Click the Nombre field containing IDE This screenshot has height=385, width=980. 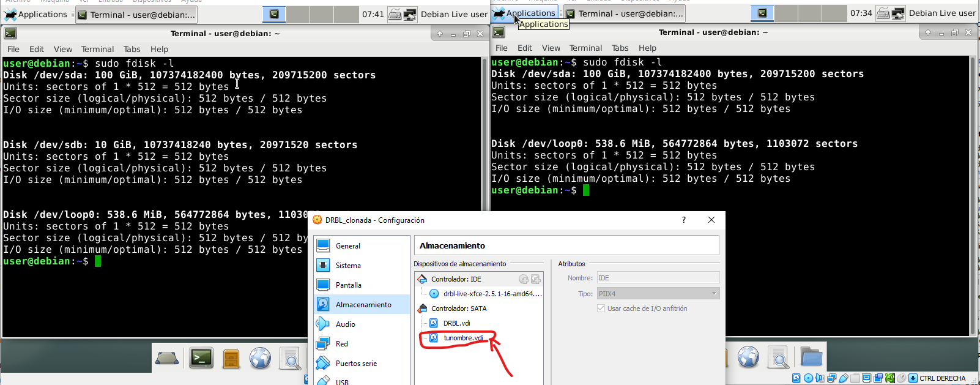coord(658,278)
